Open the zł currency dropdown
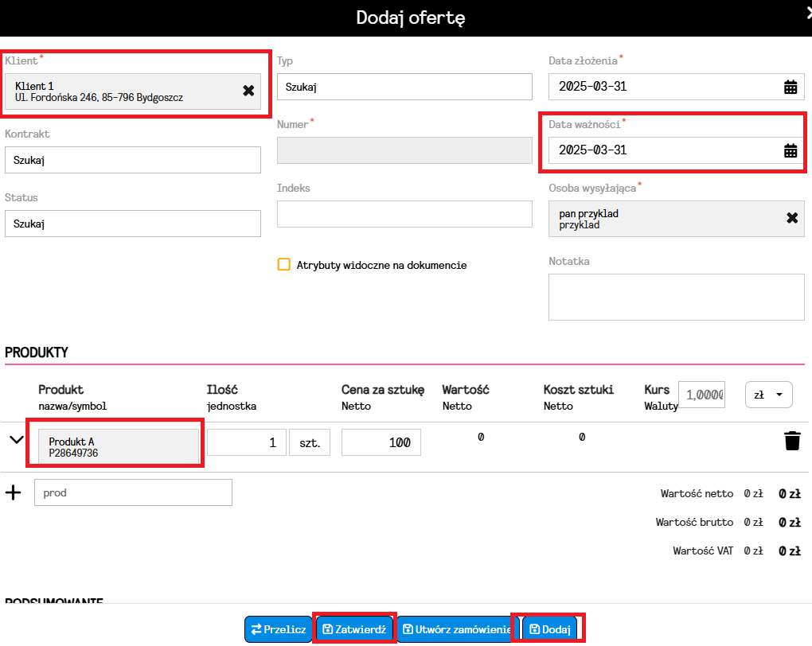The image size is (812, 646). (x=768, y=394)
